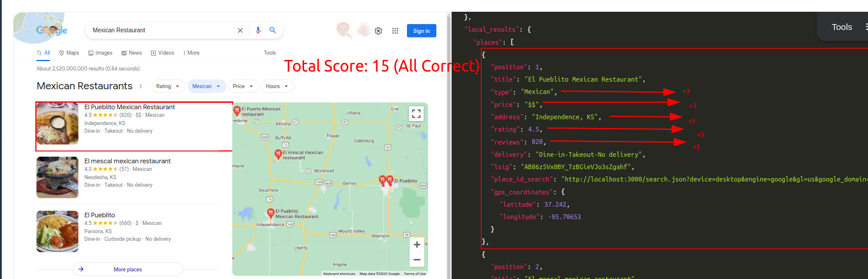Click the "reviews": 820 JSON line

(518, 142)
